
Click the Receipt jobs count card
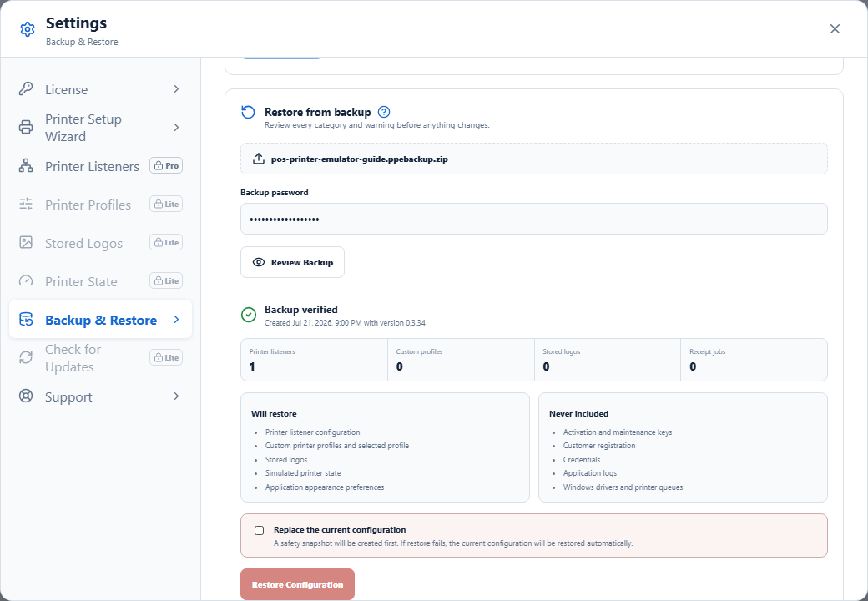tap(754, 360)
